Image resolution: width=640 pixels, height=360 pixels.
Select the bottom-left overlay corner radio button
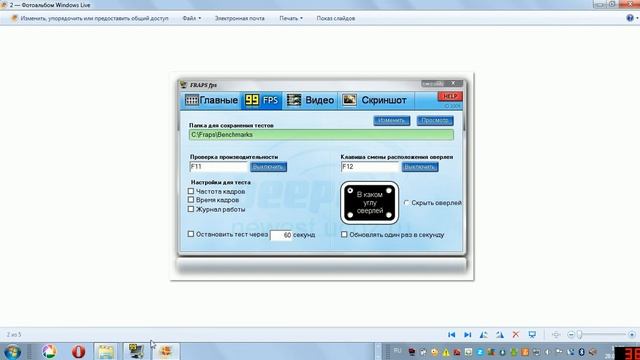tap(350, 215)
